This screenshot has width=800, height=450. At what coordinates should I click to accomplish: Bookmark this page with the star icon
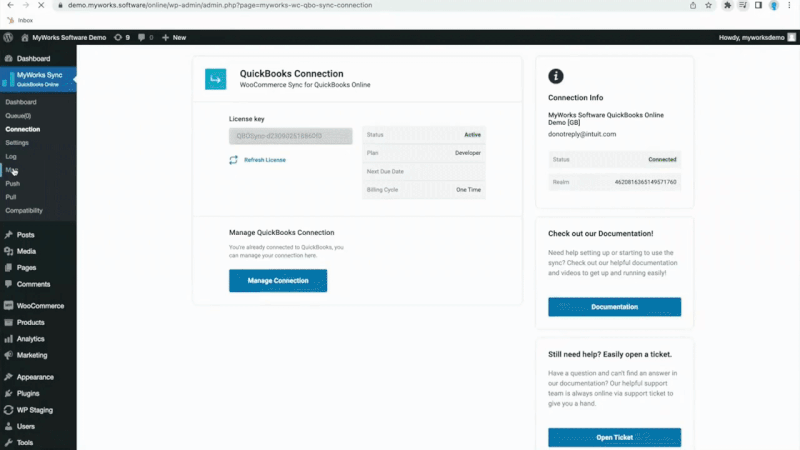(x=708, y=5)
